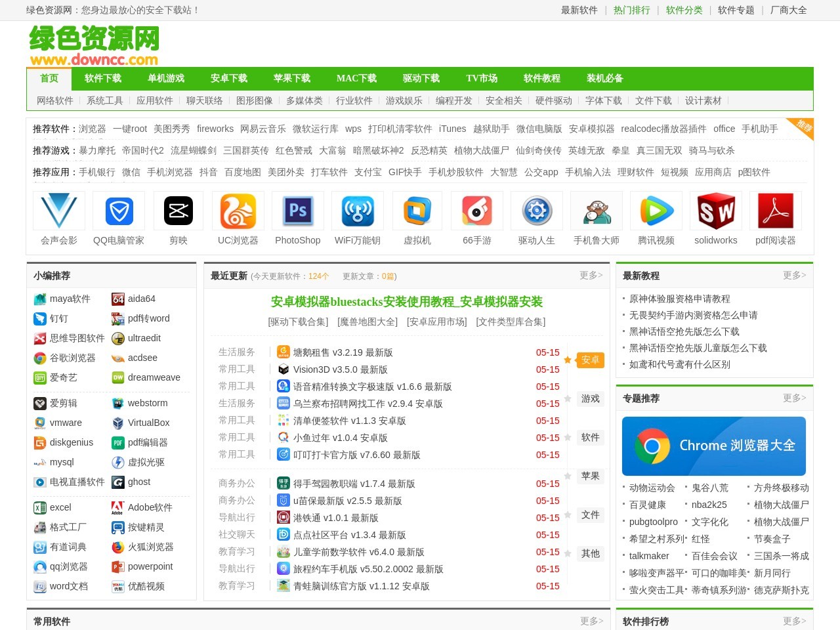
Task: Click the 绿色资源网 site logo
Action: pyautogui.click(x=94, y=45)
